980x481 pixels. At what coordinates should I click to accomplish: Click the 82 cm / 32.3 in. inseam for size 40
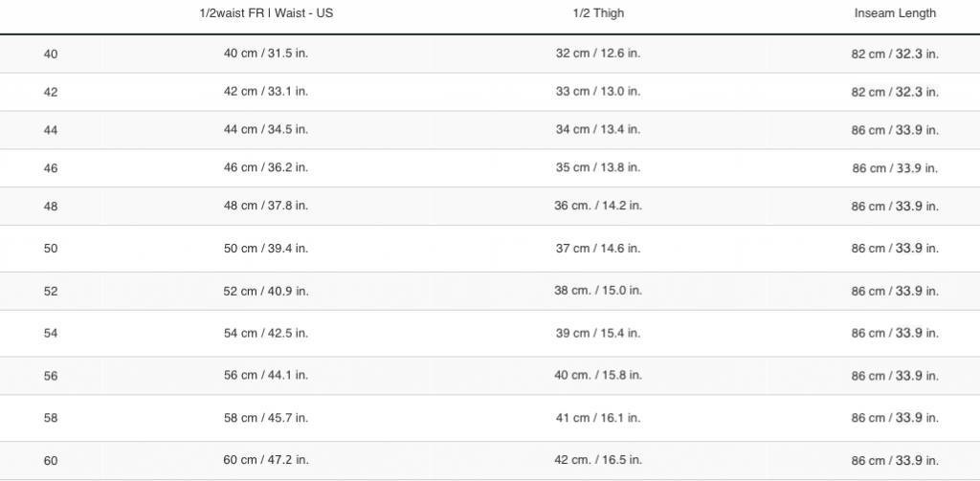(x=895, y=55)
